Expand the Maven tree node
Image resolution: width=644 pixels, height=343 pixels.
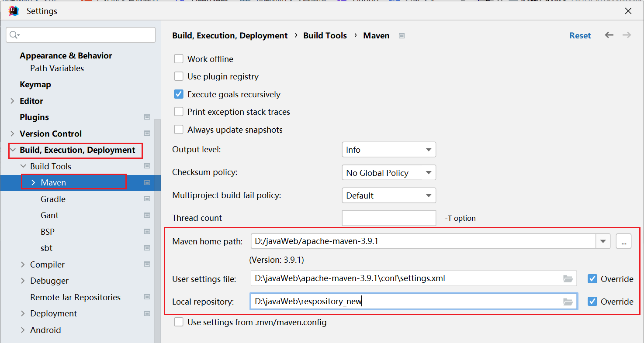[33, 182]
